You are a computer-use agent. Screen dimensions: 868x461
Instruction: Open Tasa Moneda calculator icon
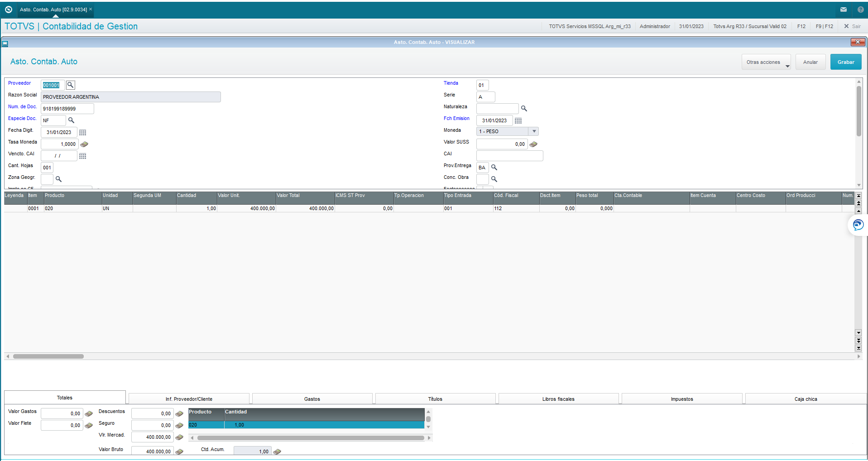[x=84, y=144]
